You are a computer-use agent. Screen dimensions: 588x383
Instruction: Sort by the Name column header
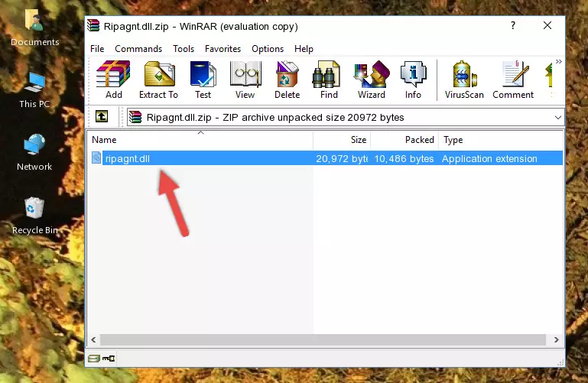pos(200,140)
